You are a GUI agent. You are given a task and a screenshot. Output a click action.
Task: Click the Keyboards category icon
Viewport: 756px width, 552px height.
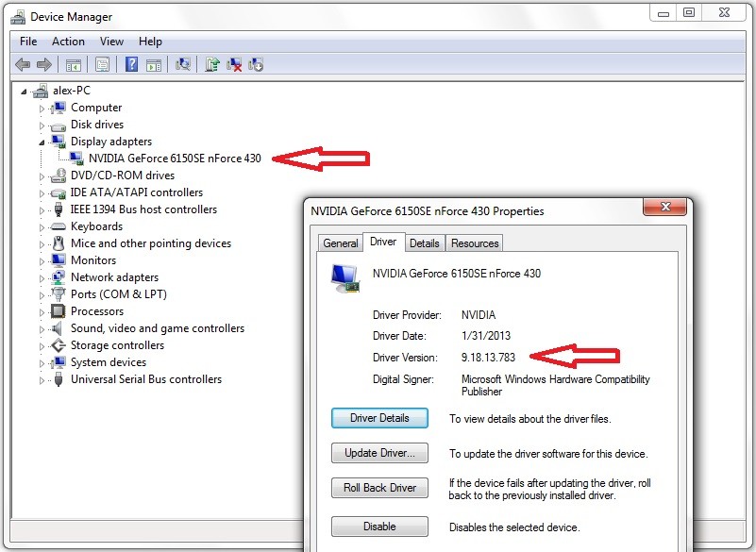tap(59, 226)
